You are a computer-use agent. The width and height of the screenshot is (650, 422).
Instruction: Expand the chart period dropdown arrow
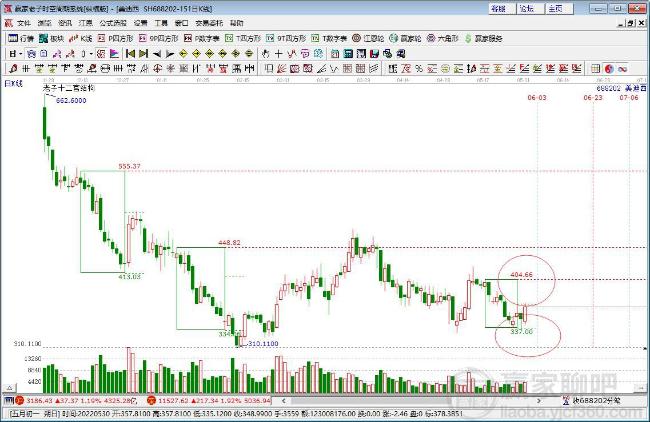pos(20,54)
